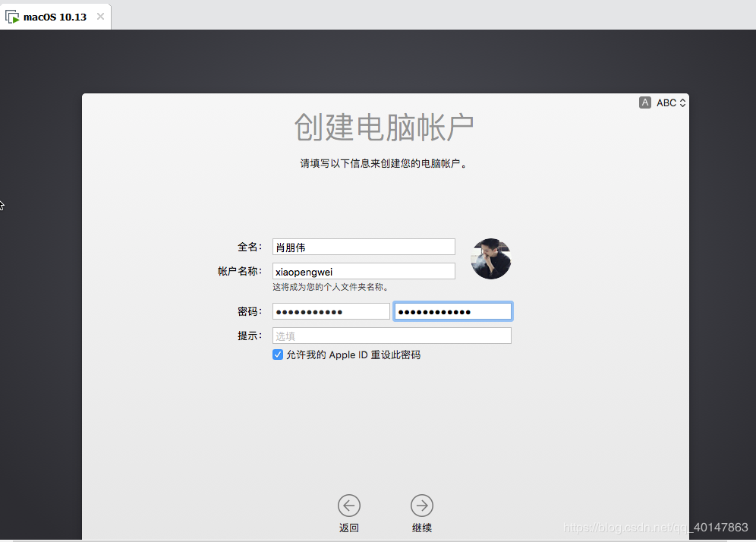Click the user avatar picture
The image size is (756, 542).
[491, 259]
